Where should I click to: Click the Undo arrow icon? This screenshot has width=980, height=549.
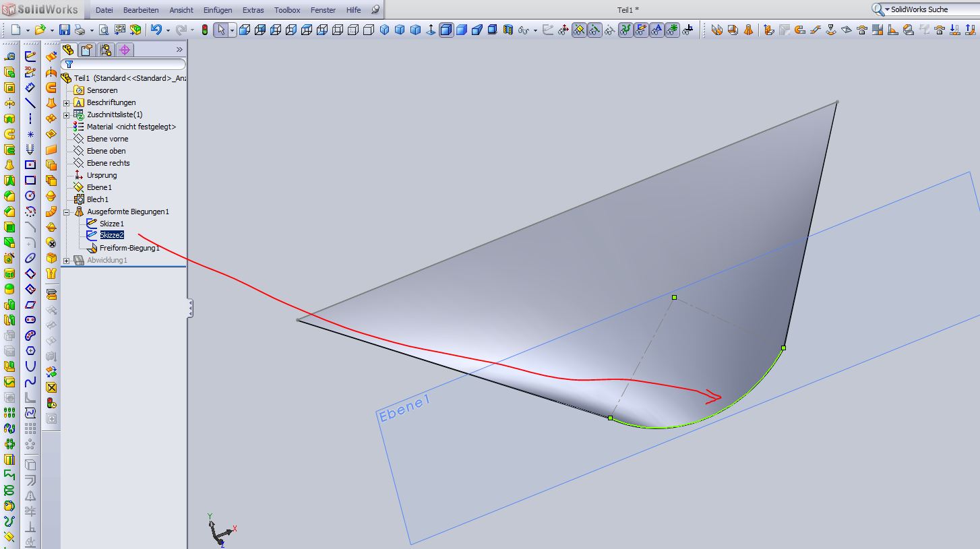156,30
